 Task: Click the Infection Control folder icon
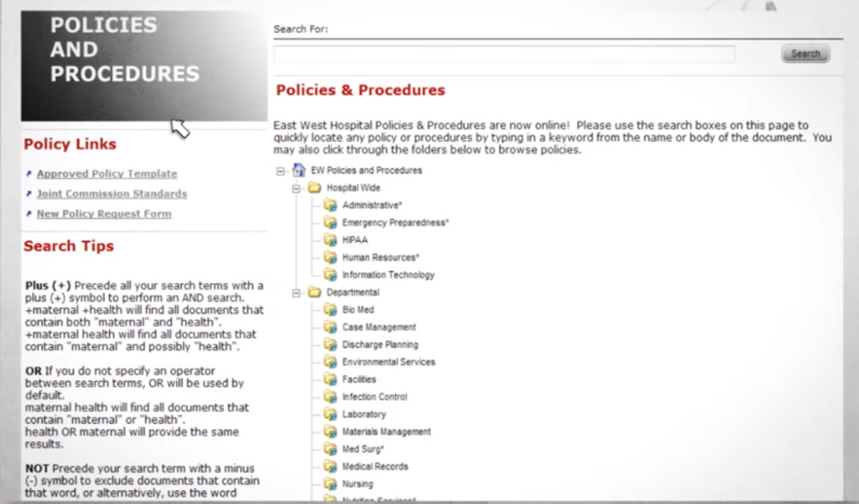[x=330, y=396]
